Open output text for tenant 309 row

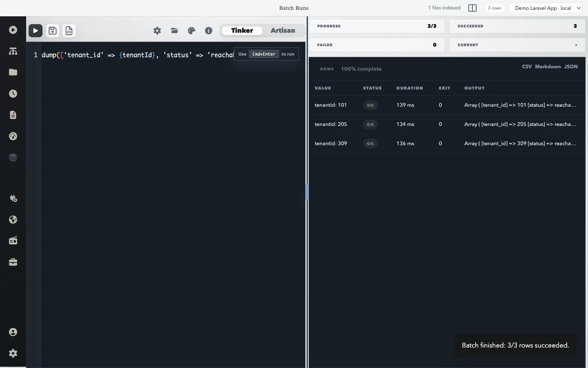coord(520,144)
